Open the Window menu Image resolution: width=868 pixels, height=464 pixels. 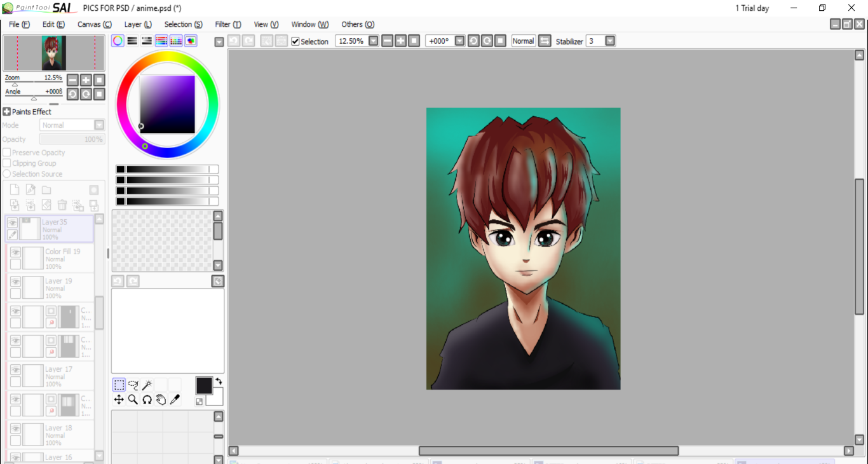coord(310,24)
